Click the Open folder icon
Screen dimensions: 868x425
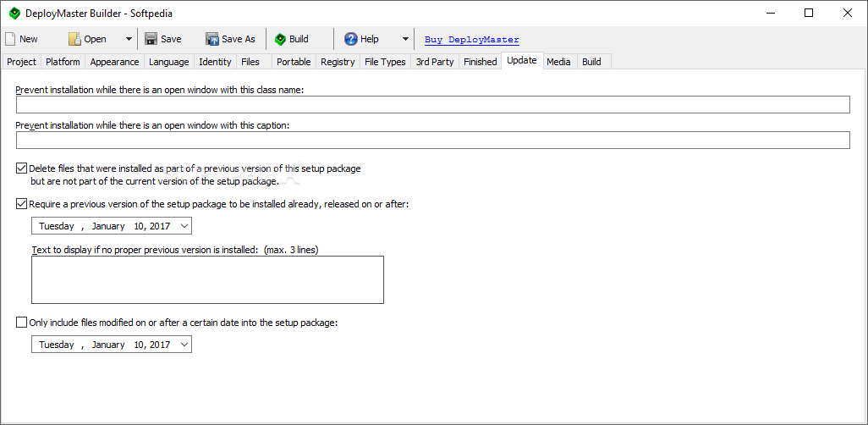74,39
